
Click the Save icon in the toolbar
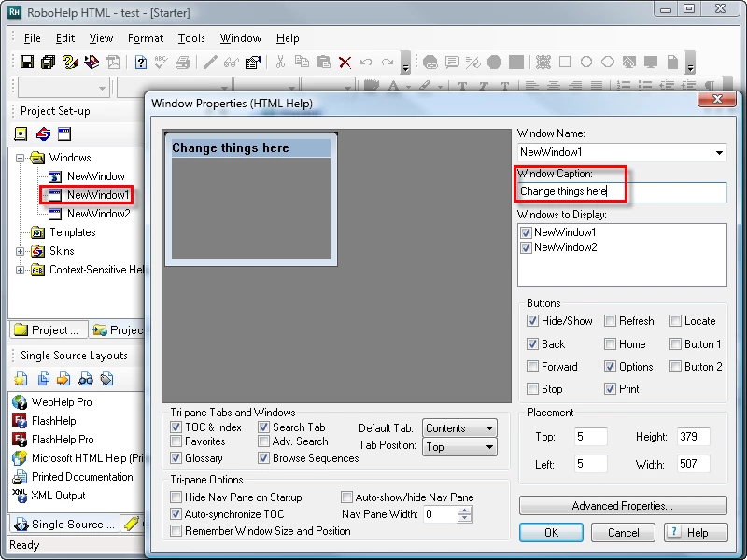27,62
